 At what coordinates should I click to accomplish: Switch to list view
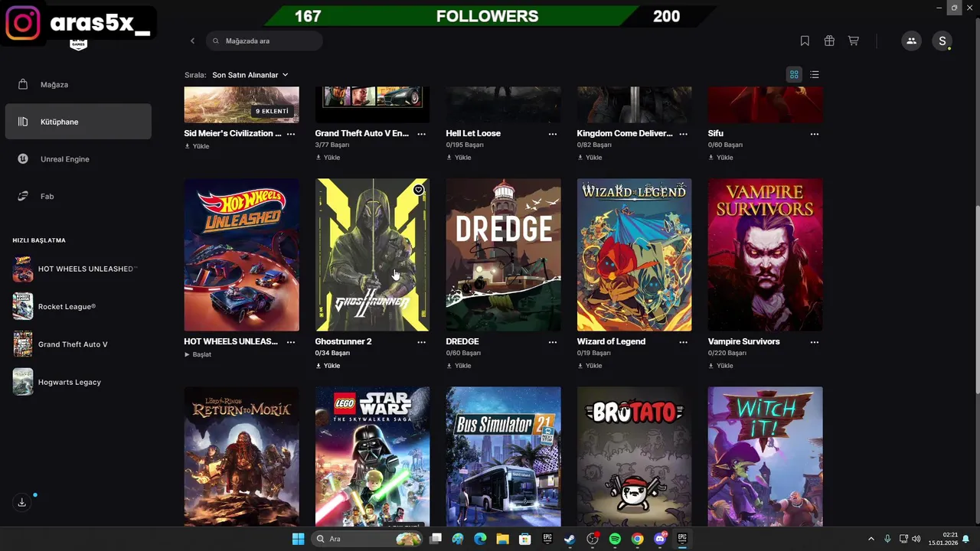point(815,74)
